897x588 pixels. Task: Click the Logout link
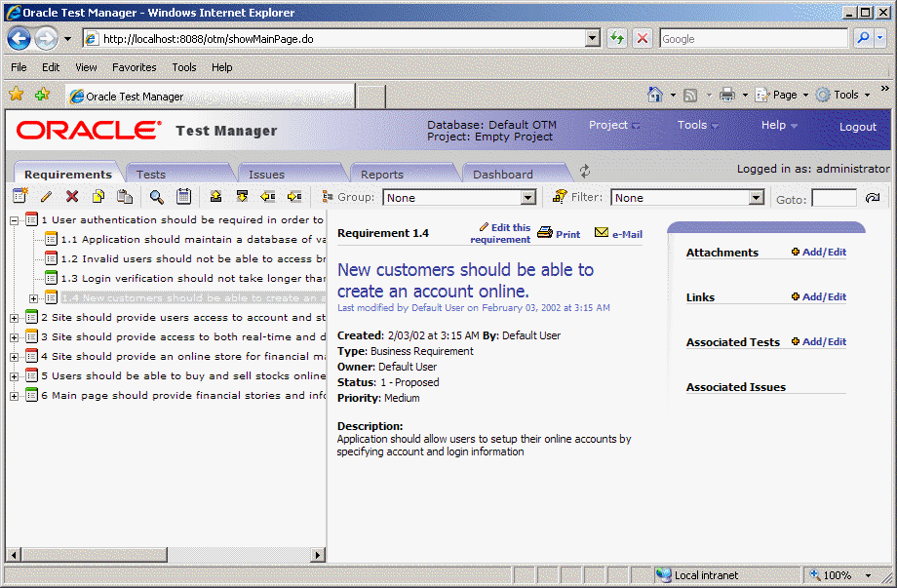[x=858, y=127]
